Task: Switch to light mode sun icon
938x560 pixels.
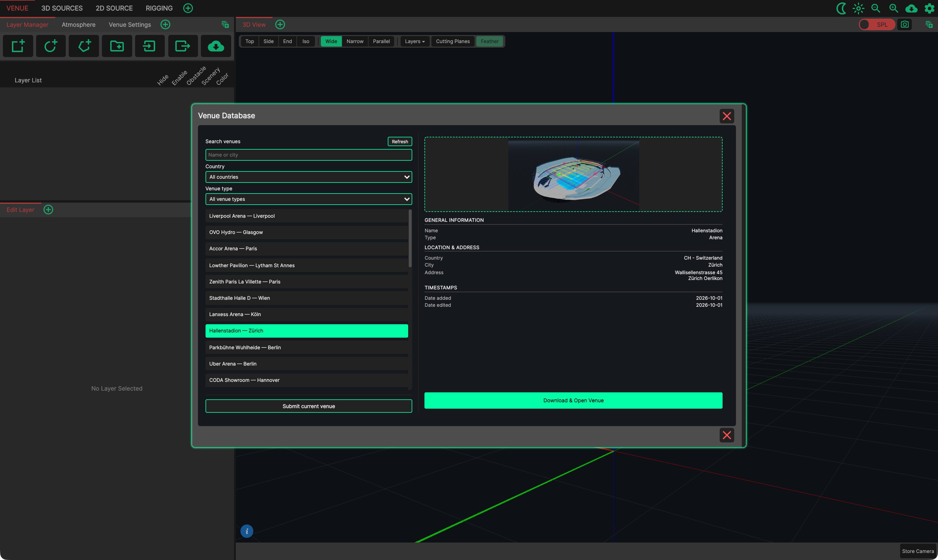Action: point(858,8)
